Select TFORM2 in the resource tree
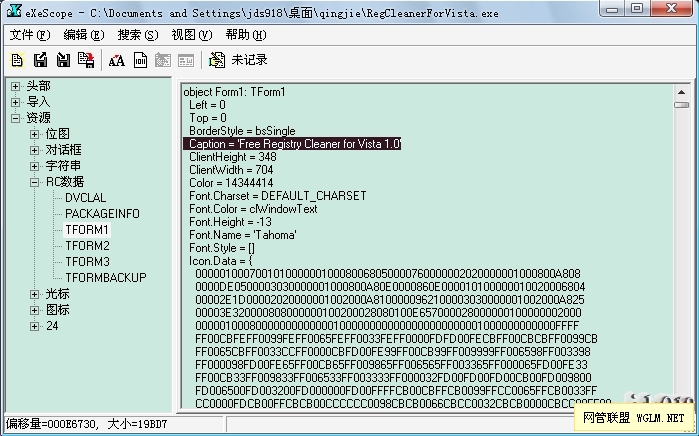 pyautogui.click(x=87, y=246)
